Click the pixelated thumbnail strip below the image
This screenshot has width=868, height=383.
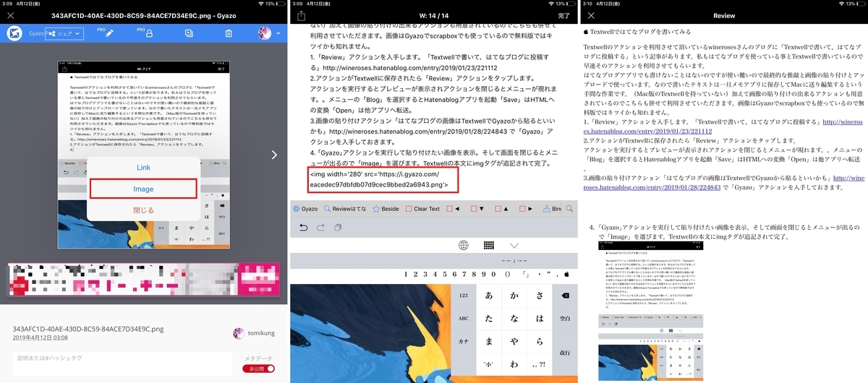144,279
